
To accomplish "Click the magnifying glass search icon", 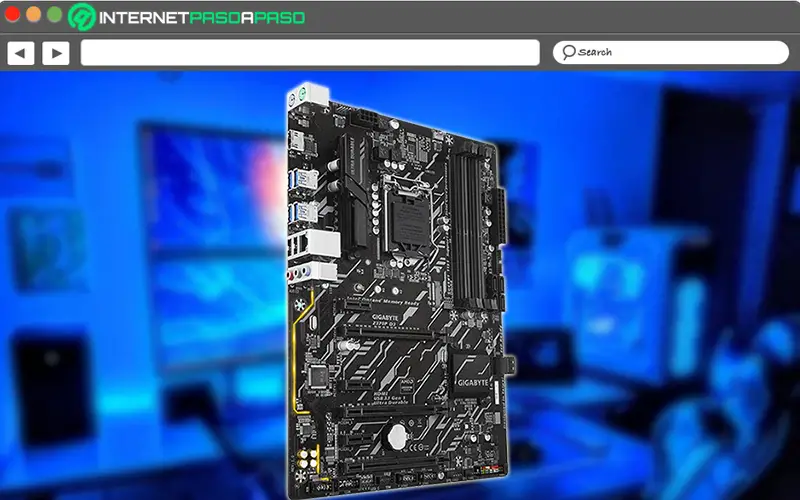I will tap(568, 52).
